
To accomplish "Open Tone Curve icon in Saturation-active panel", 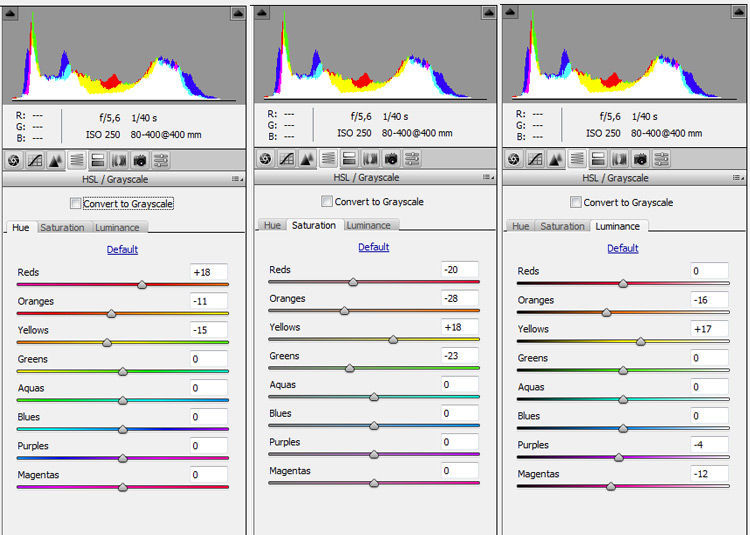I will pos(287,158).
